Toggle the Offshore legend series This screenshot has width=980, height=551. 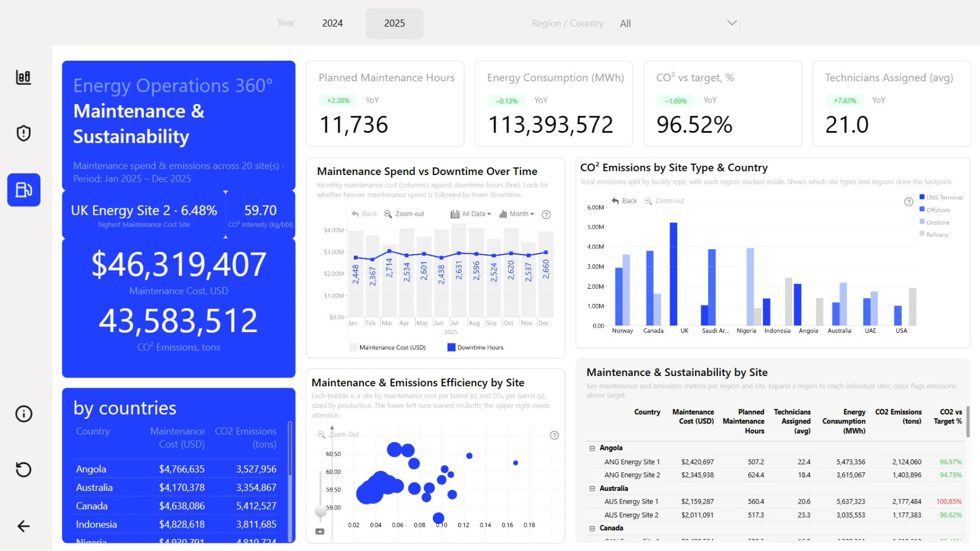pos(935,210)
